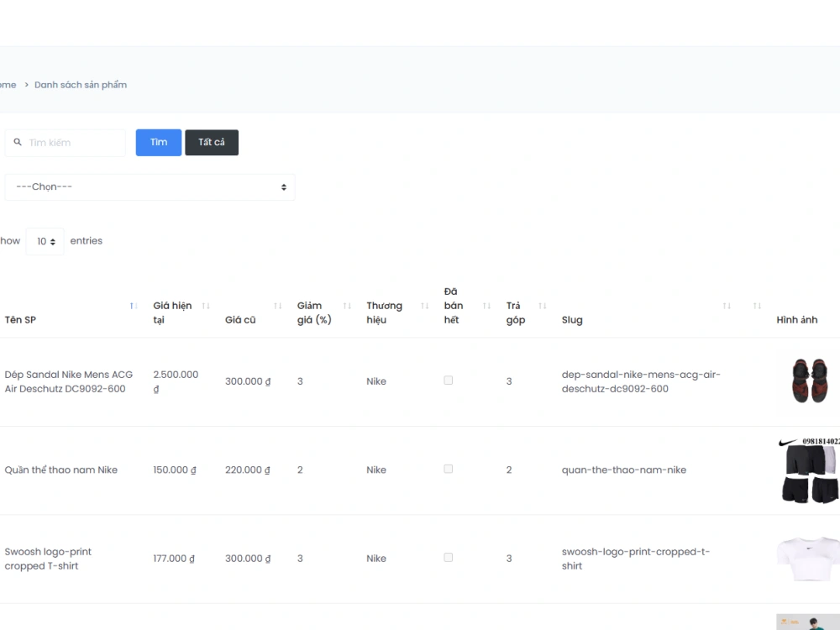Toggle sold-out checkbox for Quần thể thao nam
Image resolution: width=840 pixels, height=630 pixels.
coord(449,469)
